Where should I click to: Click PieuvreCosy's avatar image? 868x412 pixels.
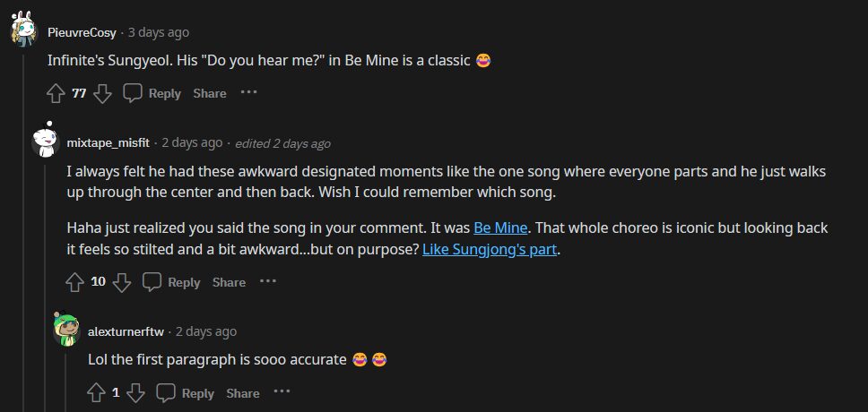(23, 31)
